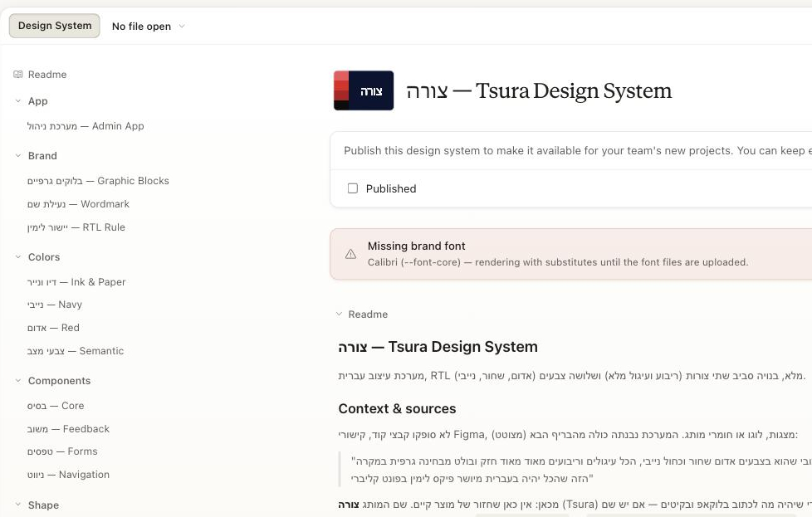Click the Components section label
Viewport: 812px width, 517px height.
[x=60, y=381]
